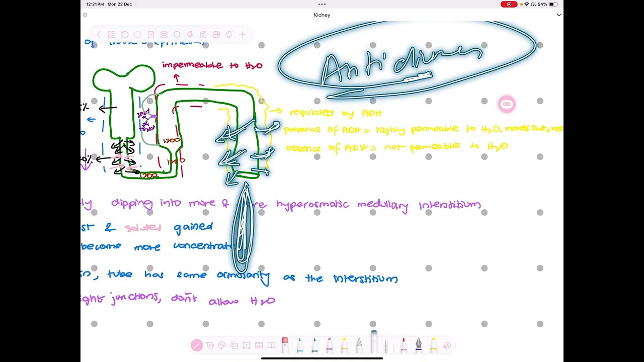Viewport: 644px width, 362px height.
Task: Pick the gray pencil tool
Action: click(359, 345)
